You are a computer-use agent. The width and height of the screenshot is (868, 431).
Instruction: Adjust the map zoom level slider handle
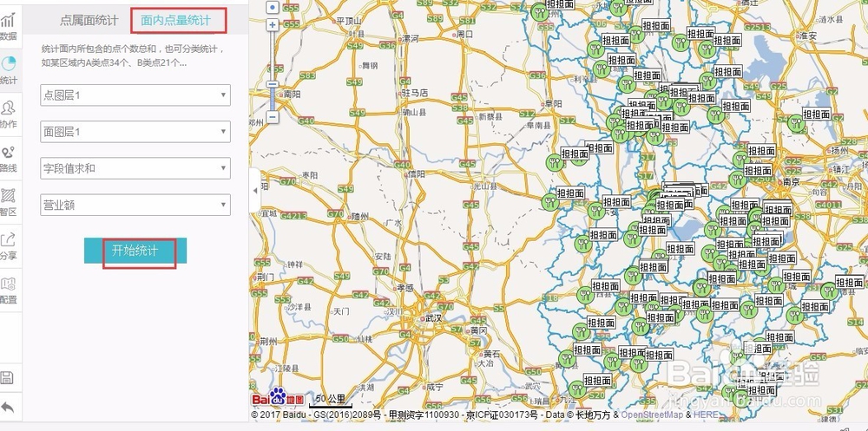(273, 84)
